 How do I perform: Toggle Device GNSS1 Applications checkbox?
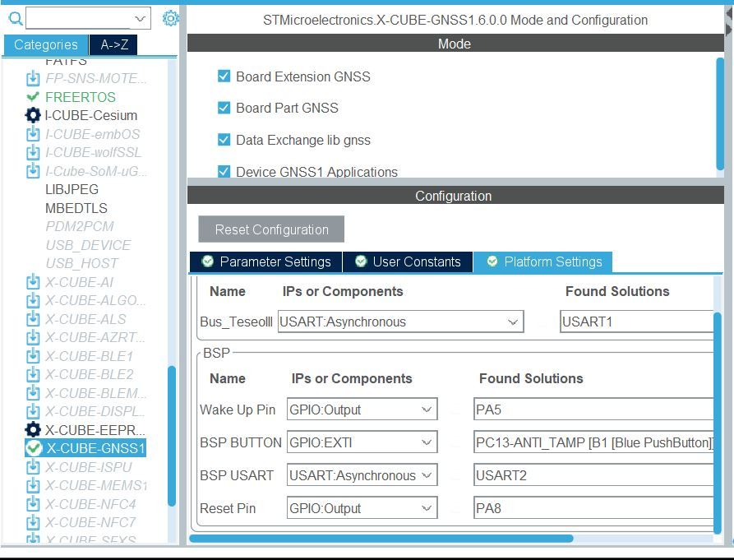224,171
